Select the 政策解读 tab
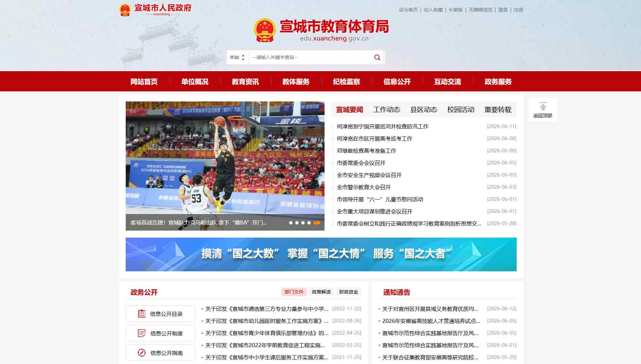The width and height of the screenshot is (641, 364). pos(321,292)
